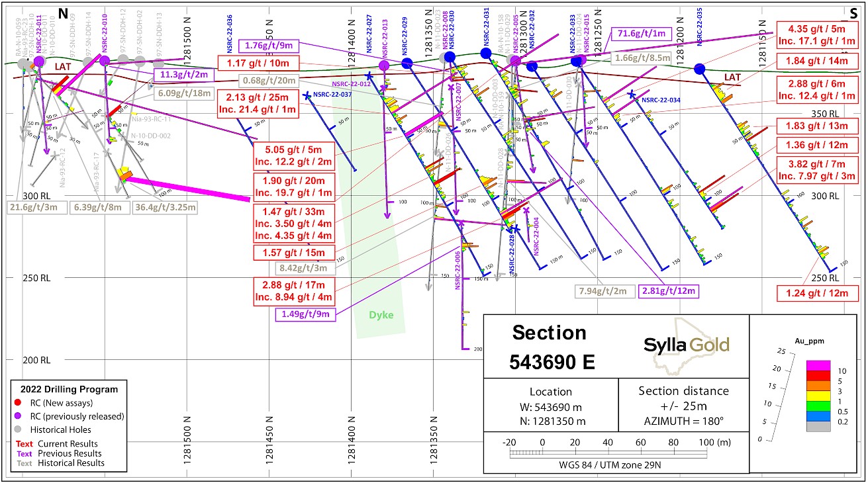Image resolution: width=868 pixels, height=483 pixels.
Task: Click the 1.24 g/t / 12m red result label
Action: (814, 293)
